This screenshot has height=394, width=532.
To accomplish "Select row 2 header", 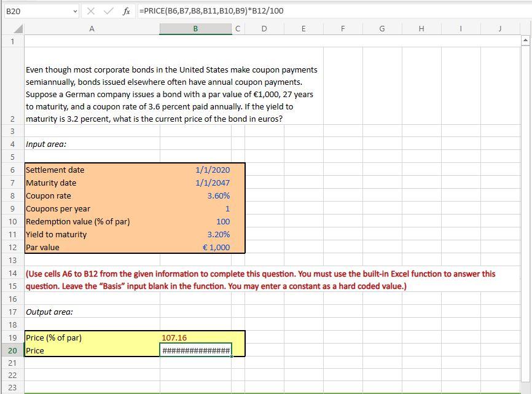I will tap(12, 86).
